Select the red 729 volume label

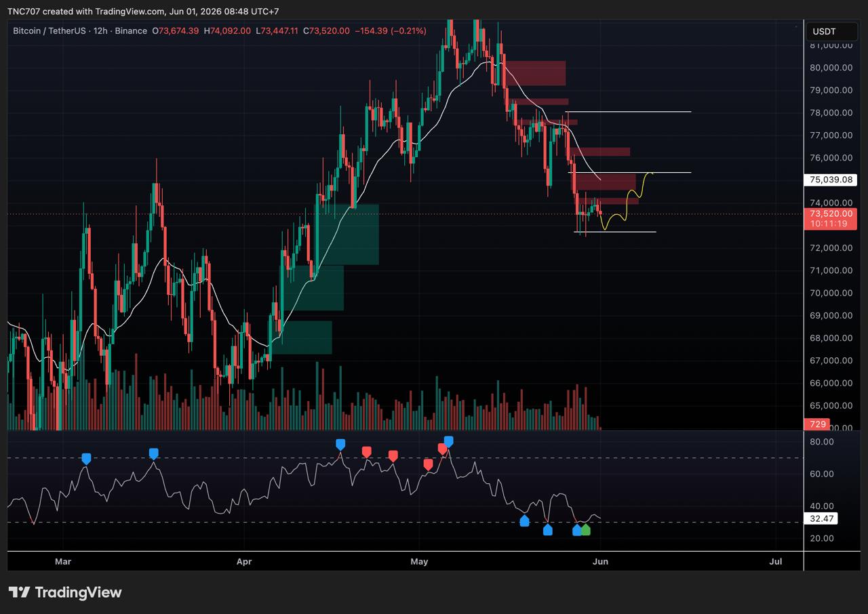click(x=818, y=424)
